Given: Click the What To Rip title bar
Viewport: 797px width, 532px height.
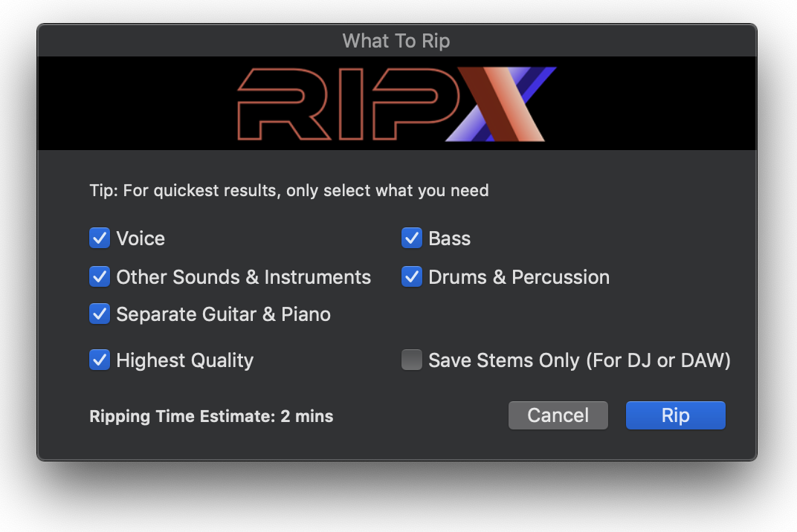Looking at the screenshot, I should pos(398,41).
